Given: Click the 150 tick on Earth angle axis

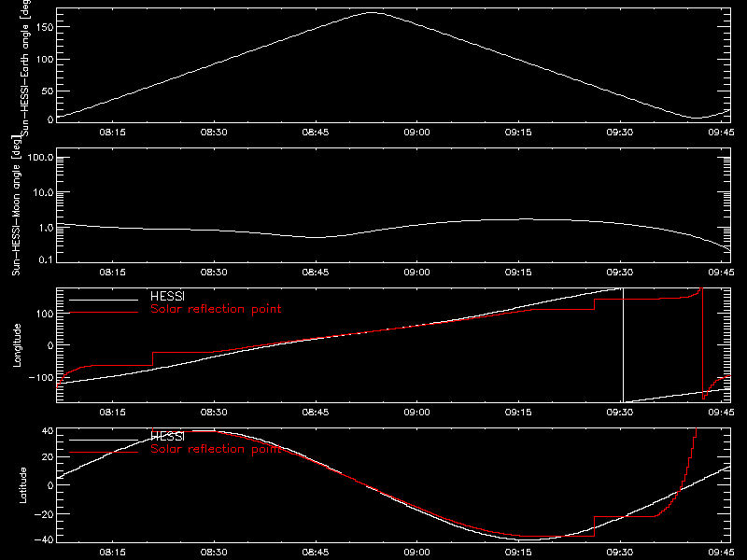Looking at the screenshot, I should (x=45, y=28).
